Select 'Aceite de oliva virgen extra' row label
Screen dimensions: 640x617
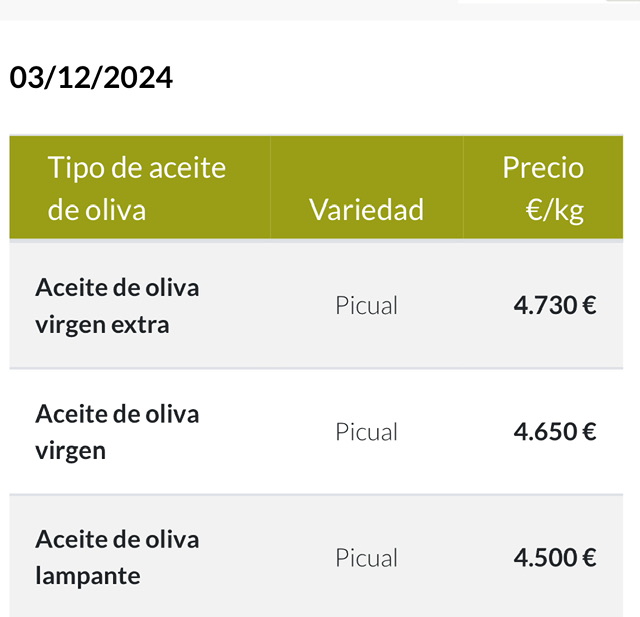click(117, 306)
